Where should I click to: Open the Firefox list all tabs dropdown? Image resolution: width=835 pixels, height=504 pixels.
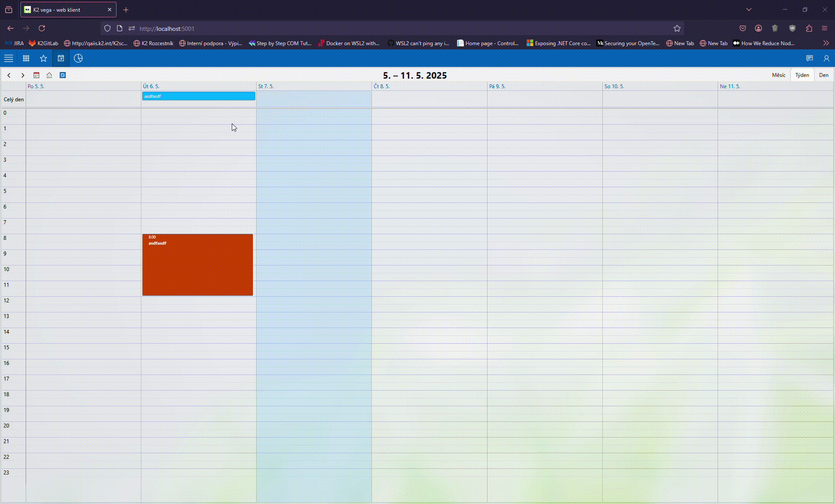pos(749,10)
